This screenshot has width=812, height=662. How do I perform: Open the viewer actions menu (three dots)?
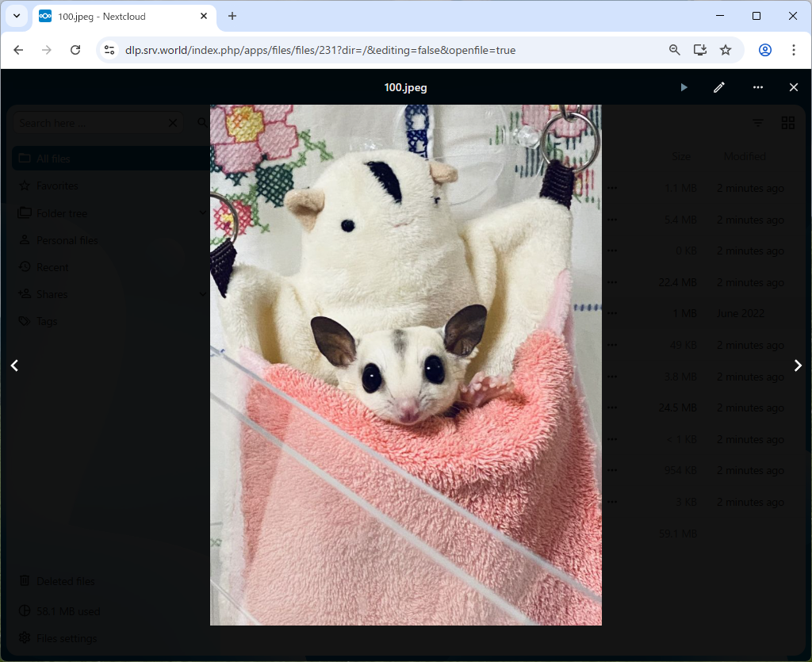tap(757, 87)
